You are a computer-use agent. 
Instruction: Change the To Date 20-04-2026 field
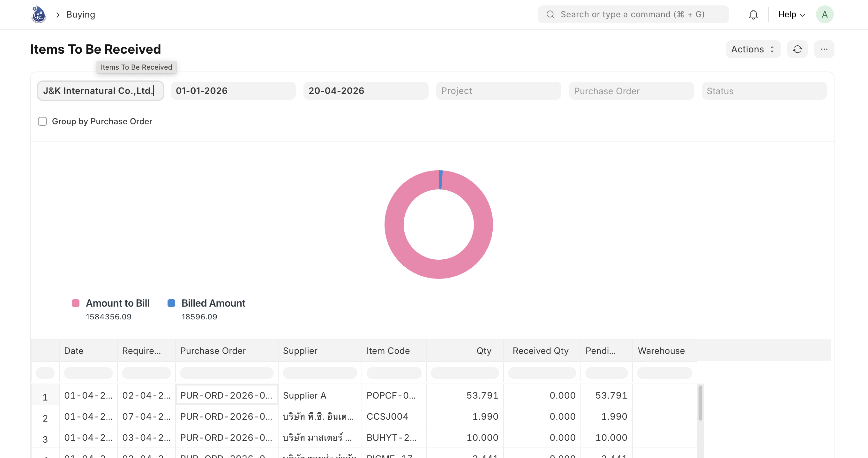(366, 91)
